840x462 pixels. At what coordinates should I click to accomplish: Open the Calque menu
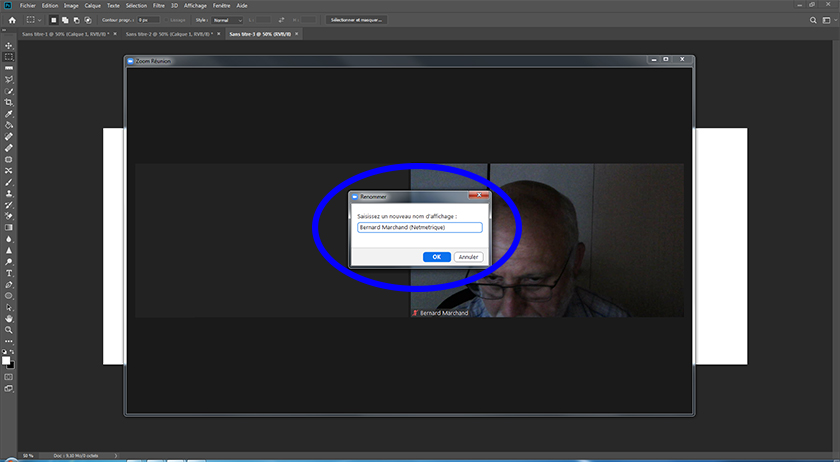tap(93, 5)
